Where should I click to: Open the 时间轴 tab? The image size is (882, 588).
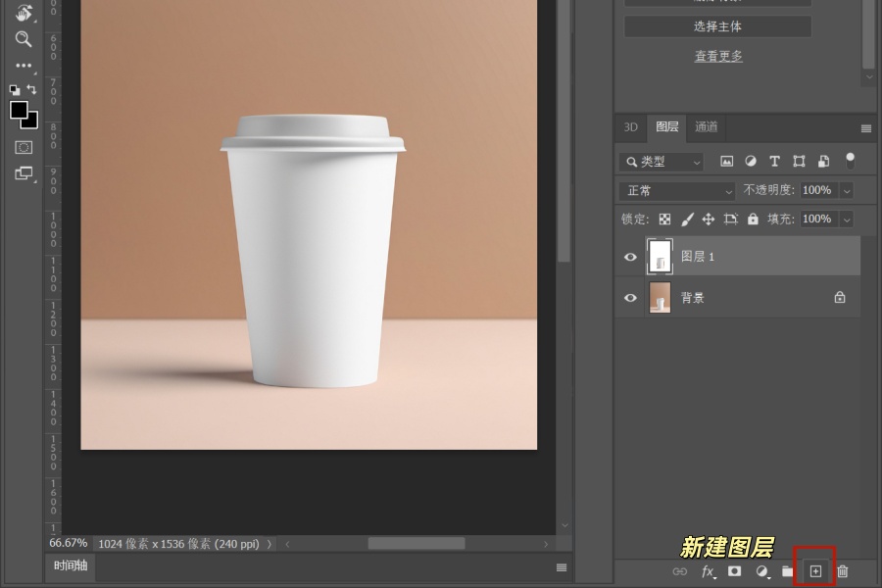71,566
